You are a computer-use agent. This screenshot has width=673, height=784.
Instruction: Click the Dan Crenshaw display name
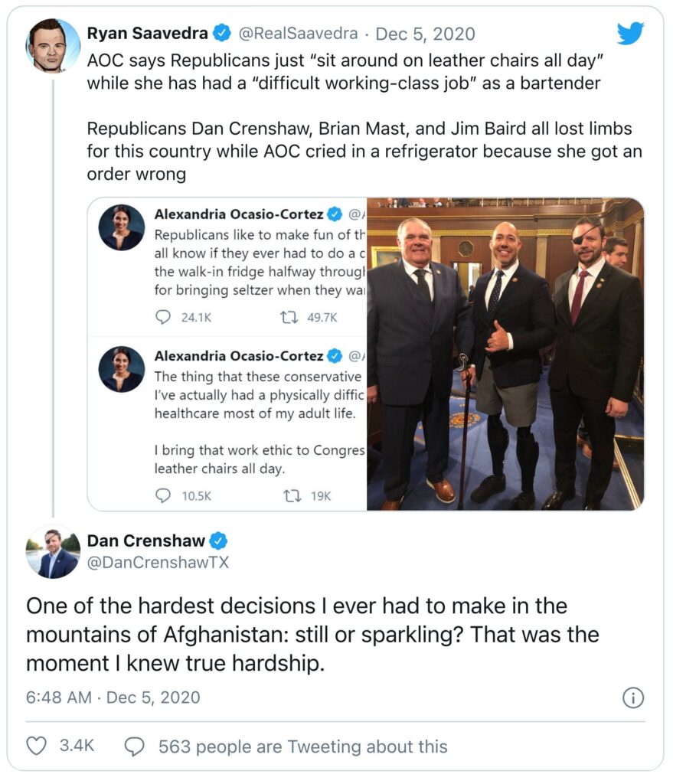(x=145, y=541)
